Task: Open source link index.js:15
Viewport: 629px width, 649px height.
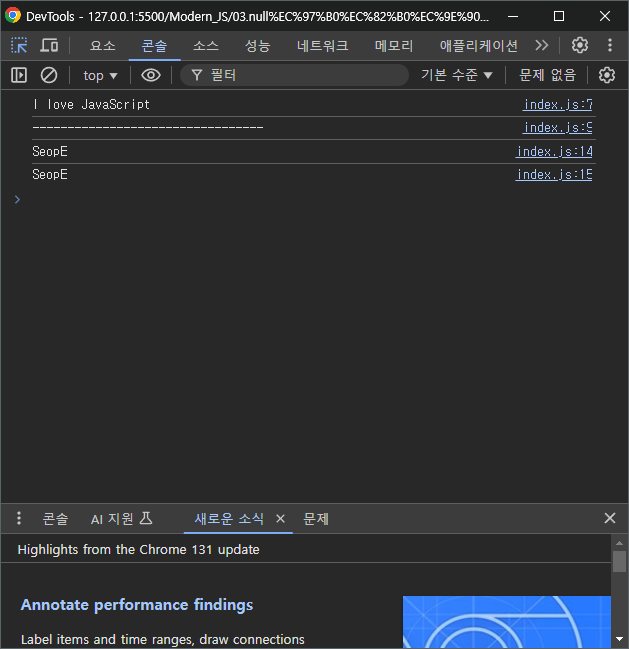Action: tap(554, 175)
